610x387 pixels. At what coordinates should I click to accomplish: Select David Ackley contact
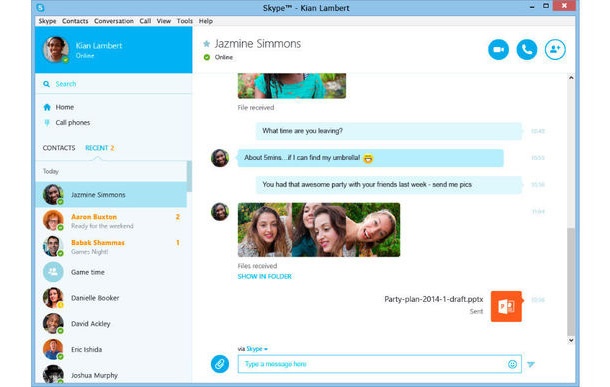111,324
